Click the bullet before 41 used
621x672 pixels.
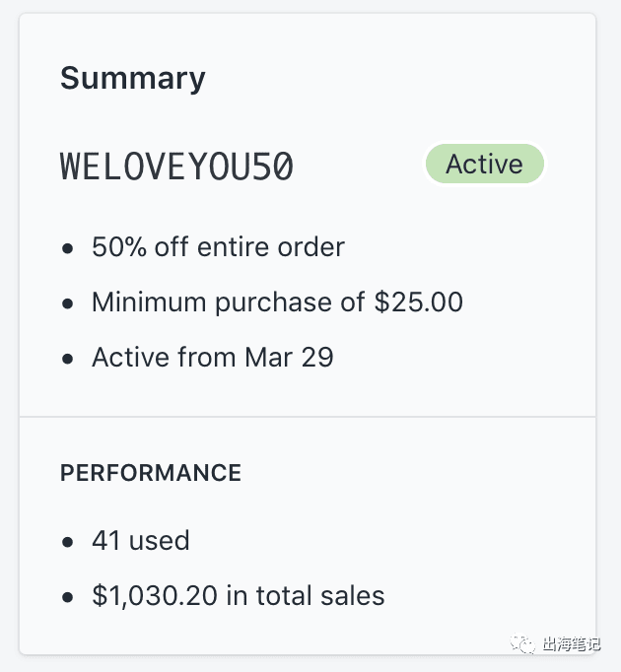[67, 541]
